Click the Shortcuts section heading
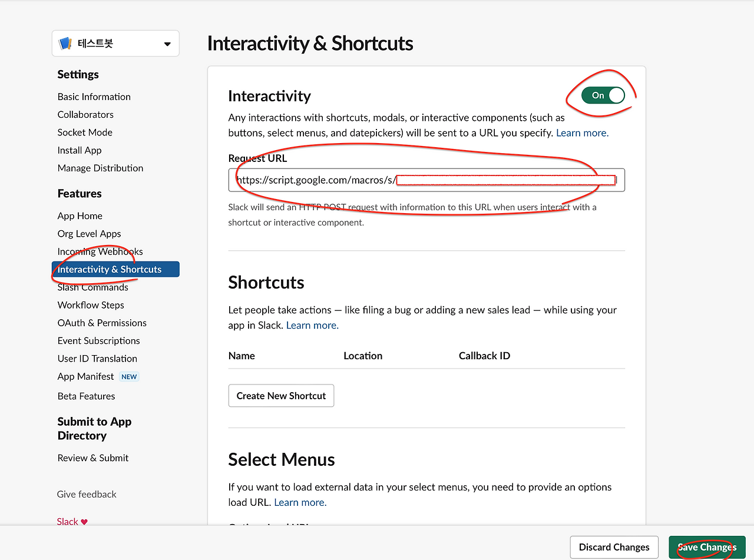Viewport: 754px width, 560px height. click(x=266, y=283)
